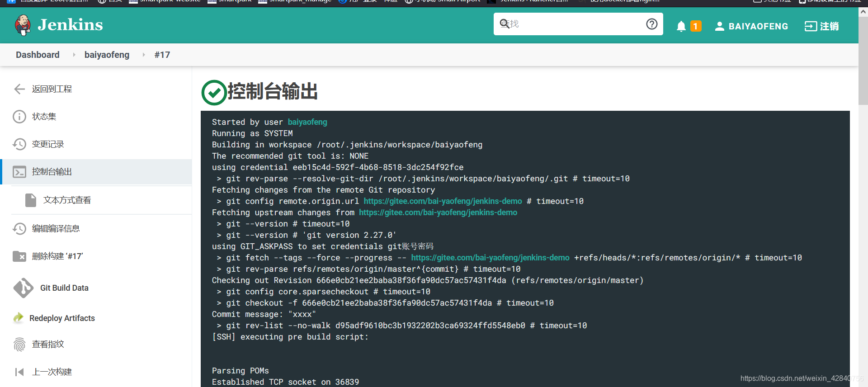868x387 pixels.
Task: Open the search help question icon
Action: [651, 24]
